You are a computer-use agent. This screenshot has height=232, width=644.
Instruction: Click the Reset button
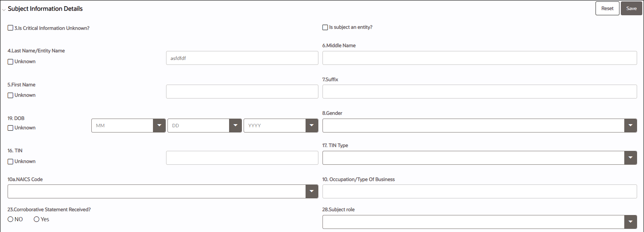(x=607, y=8)
